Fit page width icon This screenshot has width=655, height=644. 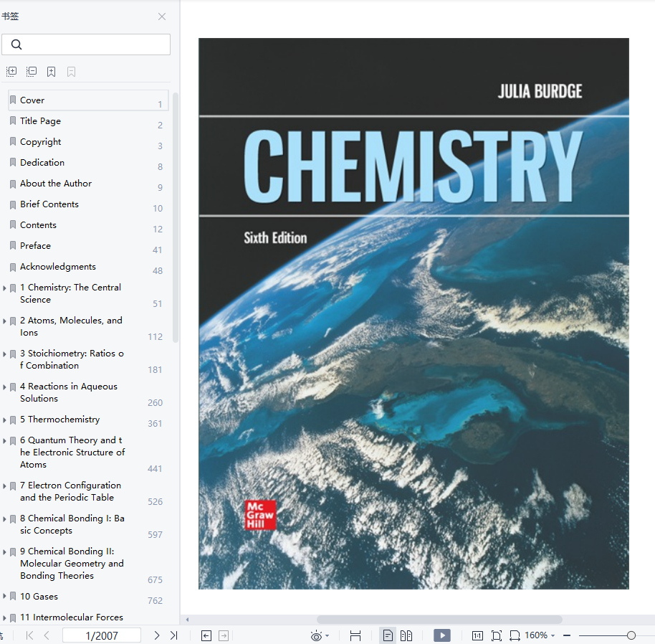[x=515, y=636]
